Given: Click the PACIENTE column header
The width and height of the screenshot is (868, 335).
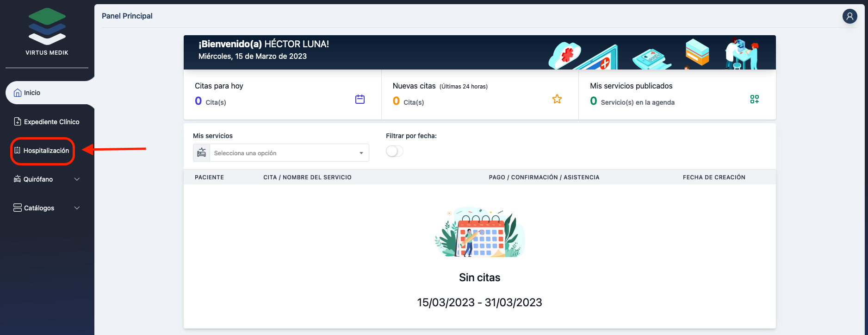Looking at the screenshot, I should [x=209, y=177].
